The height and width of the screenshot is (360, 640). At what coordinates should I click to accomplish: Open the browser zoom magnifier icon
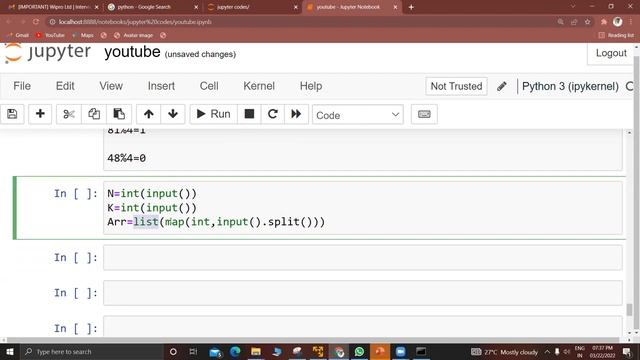coord(560,22)
